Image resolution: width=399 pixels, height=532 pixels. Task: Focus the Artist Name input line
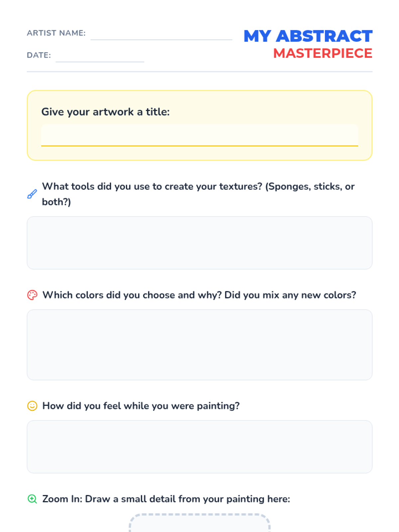click(x=161, y=34)
